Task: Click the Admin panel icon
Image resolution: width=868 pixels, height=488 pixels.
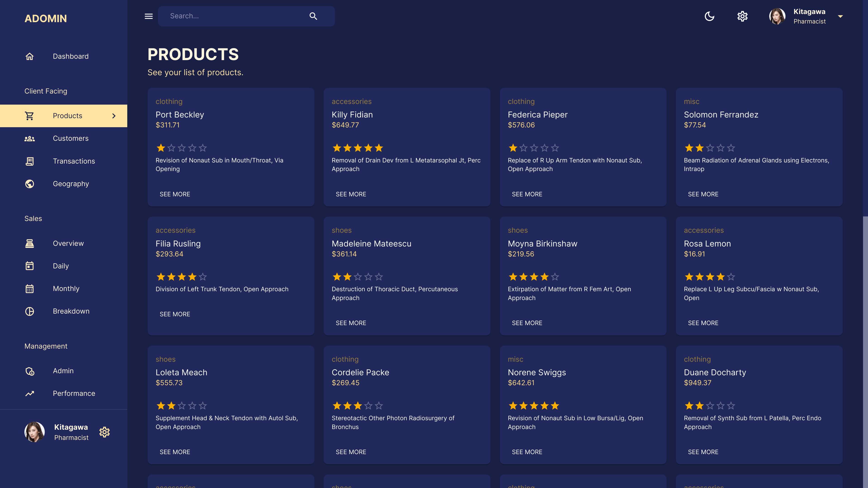Action: point(30,371)
